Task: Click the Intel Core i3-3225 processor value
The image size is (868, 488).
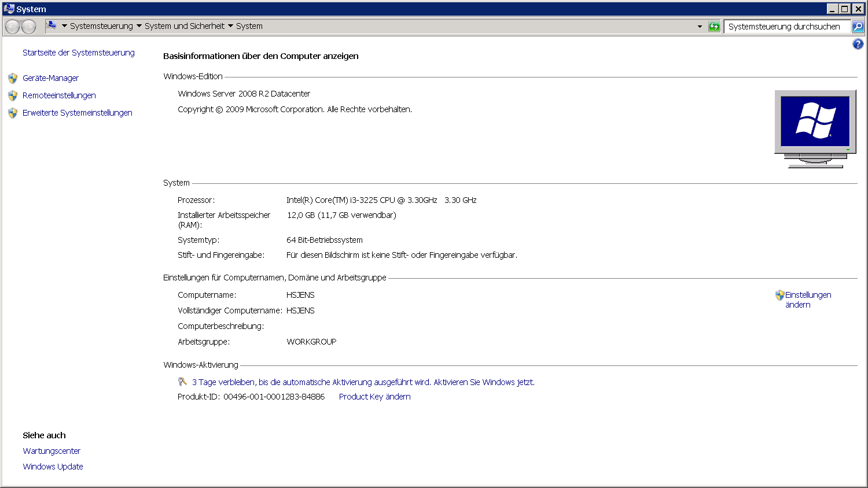Action: (x=381, y=200)
